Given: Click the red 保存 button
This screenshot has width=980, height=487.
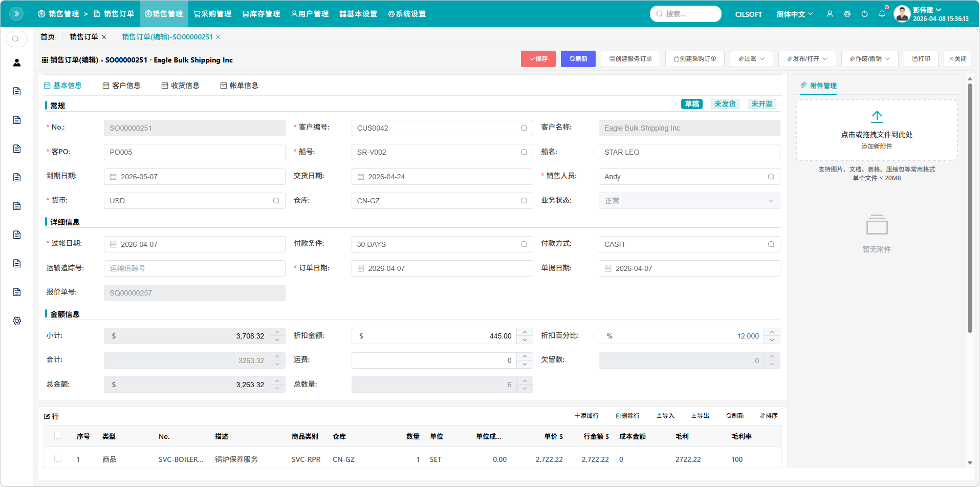Looking at the screenshot, I should [x=538, y=59].
